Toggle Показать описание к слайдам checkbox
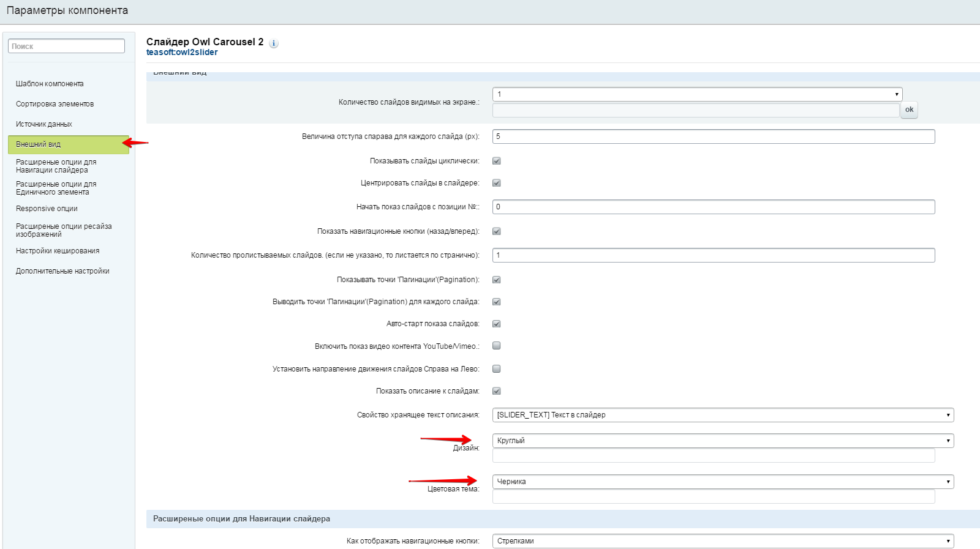This screenshot has width=980, height=549. 497,391
